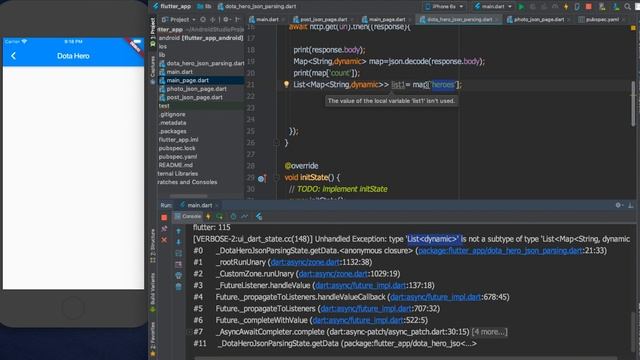Click the print icon in console gutter
This screenshot has width=640, height=360.
click(x=179, y=276)
